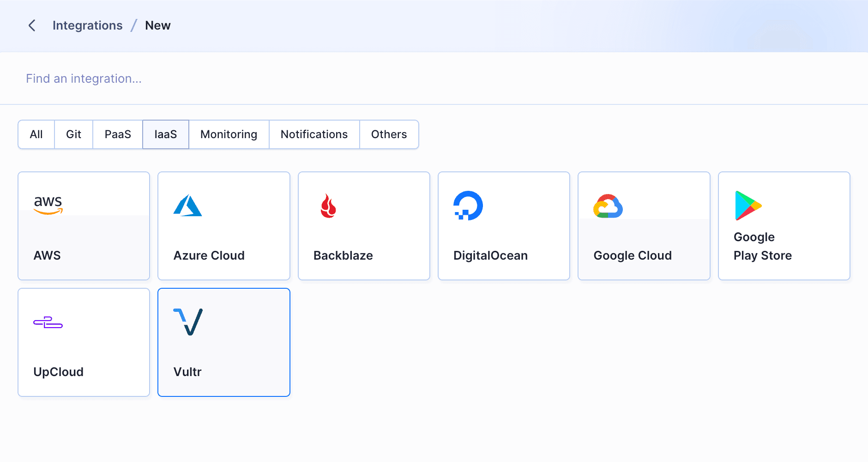Open the Integrations breadcrumb link

pos(88,25)
